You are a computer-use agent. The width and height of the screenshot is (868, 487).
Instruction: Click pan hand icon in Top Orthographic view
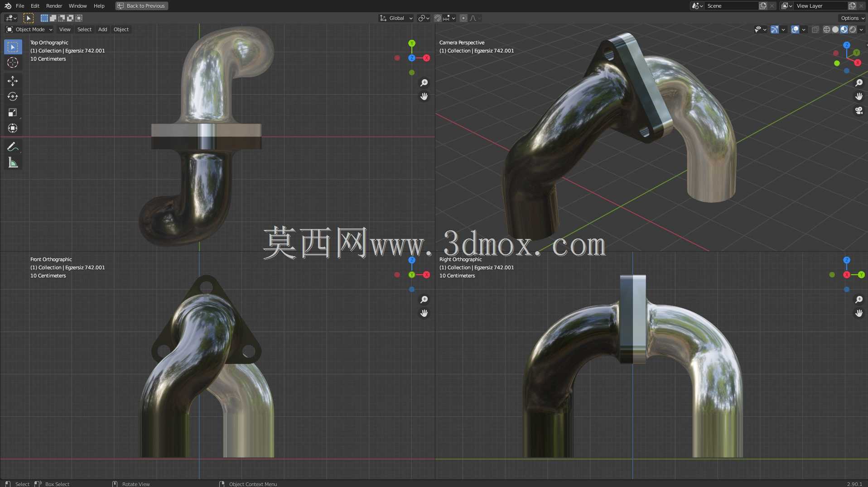point(424,96)
